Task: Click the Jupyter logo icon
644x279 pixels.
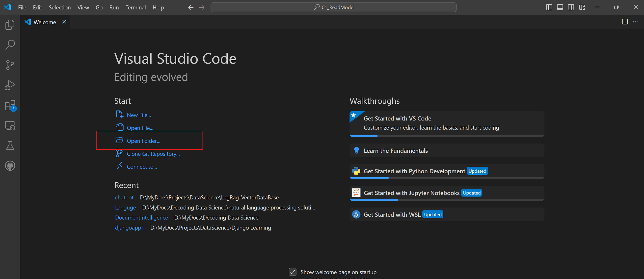Action: pyautogui.click(x=356, y=193)
